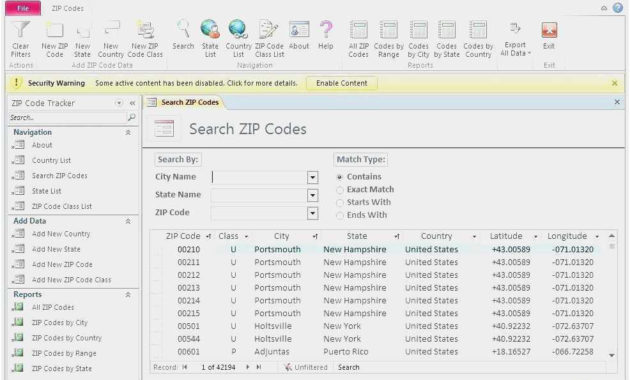Open Codes by City report icon

[x=418, y=30]
